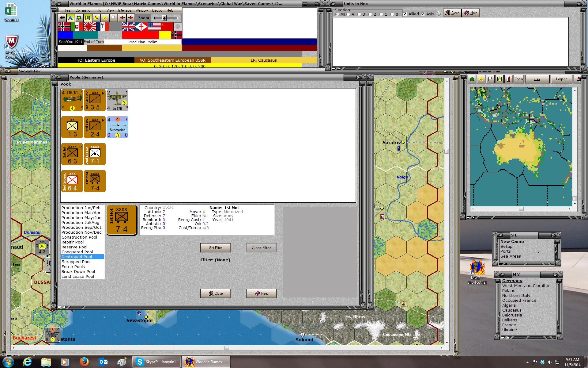588x368 pixels.
Task: Toggle the Axis checkbox
Action: 423,14
